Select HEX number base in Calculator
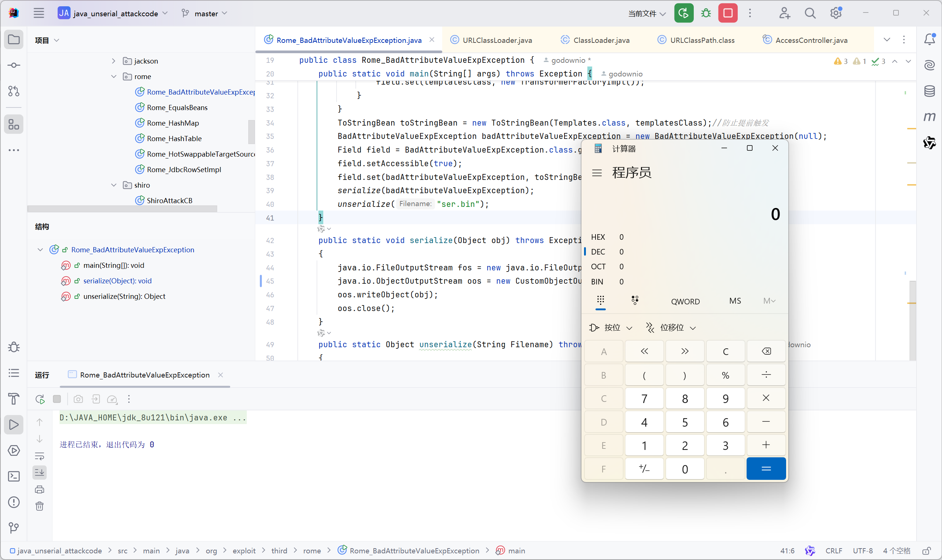Image resolution: width=942 pixels, height=560 pixels. point(685,237)
